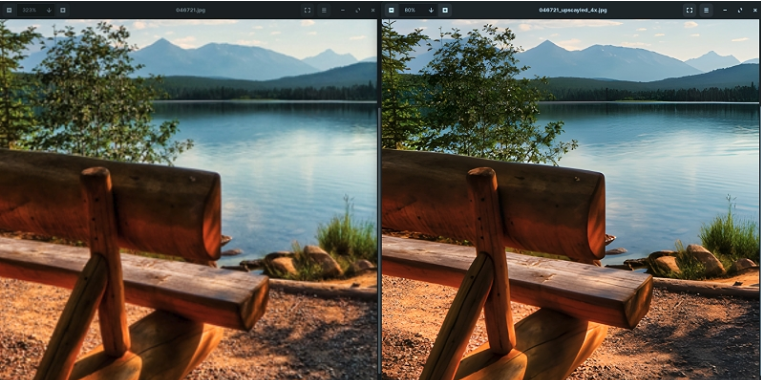The image size is (761, 380).
Task: Minimize the 046721.jpg window
Action: [343, 10]
